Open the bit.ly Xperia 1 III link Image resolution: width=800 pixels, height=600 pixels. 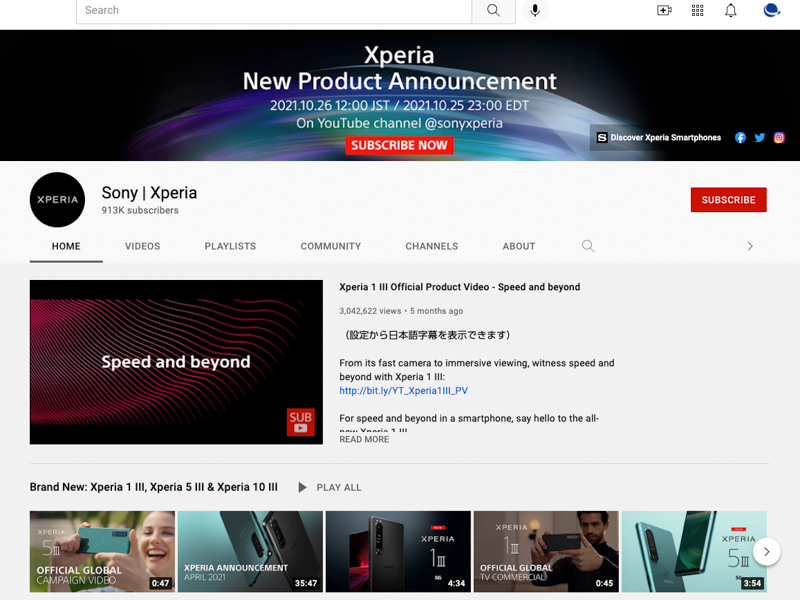tap(402, 390)
